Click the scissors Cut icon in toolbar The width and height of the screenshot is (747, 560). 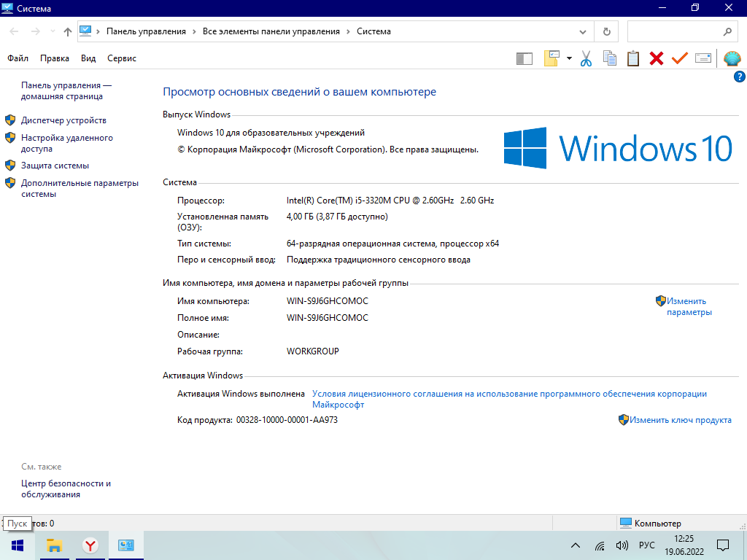coord(585,58)
